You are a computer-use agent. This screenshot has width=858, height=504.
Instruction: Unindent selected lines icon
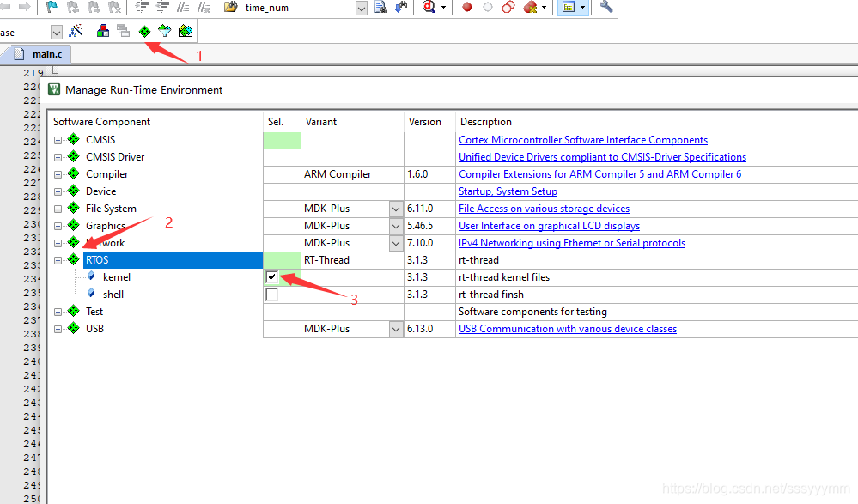point(162,7)
